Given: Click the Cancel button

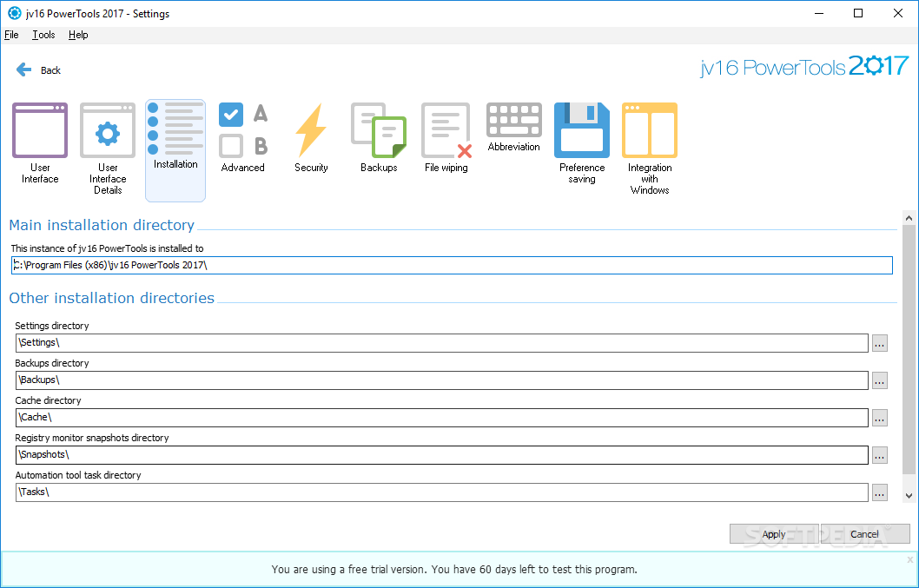Looking at the screenshot, I should pyautogui.click(x=864, y=534).
